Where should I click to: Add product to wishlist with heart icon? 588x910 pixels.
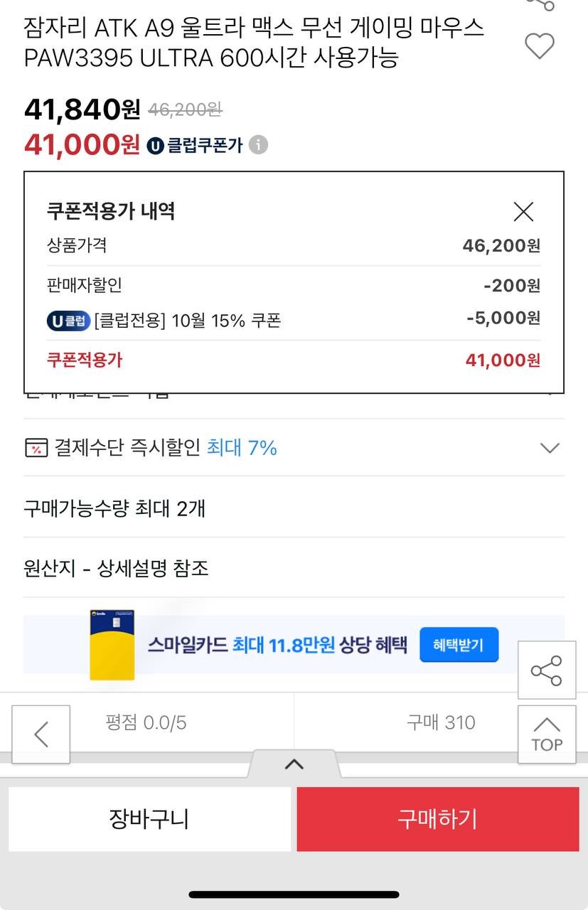point(539,46)
